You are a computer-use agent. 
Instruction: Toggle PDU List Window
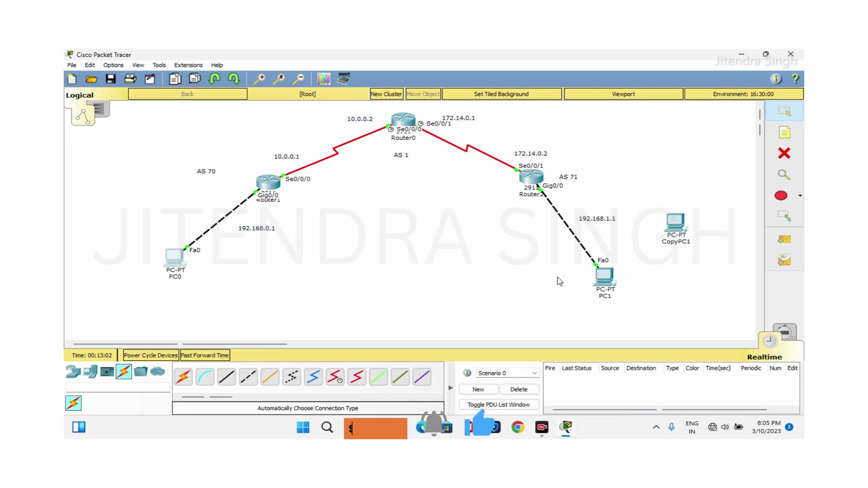point(498,404)
